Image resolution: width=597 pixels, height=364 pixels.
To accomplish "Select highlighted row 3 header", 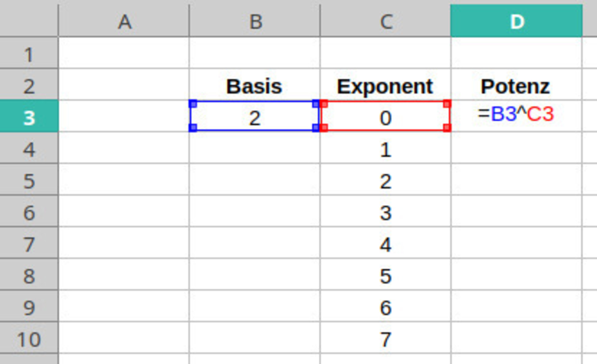I will pos(29,117).
